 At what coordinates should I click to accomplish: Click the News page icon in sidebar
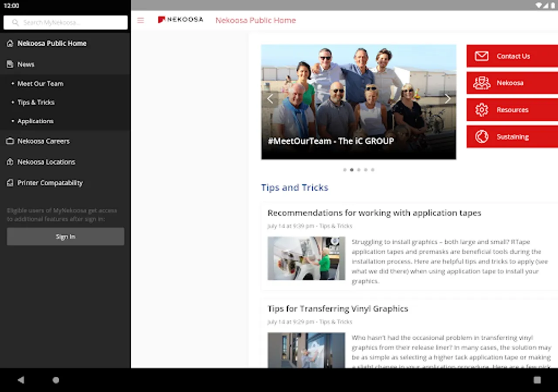click(10, 64)
